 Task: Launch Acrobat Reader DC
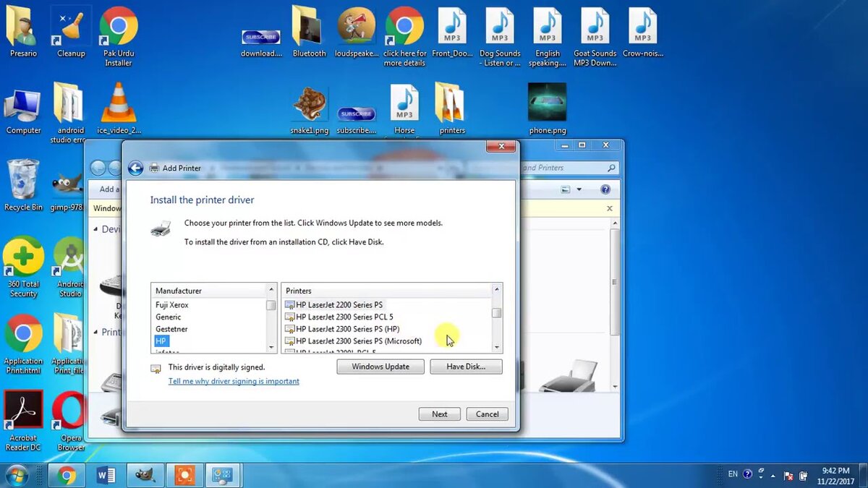click(x=23, y=421)
